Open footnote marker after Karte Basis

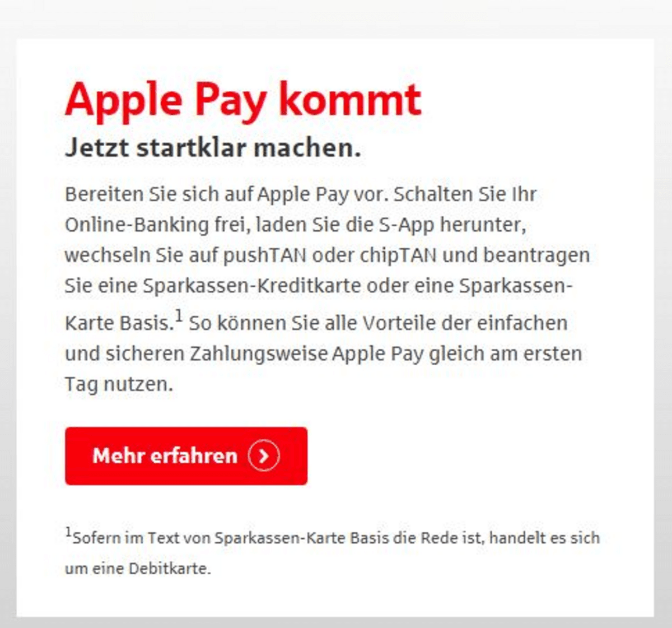click(179, 317)
